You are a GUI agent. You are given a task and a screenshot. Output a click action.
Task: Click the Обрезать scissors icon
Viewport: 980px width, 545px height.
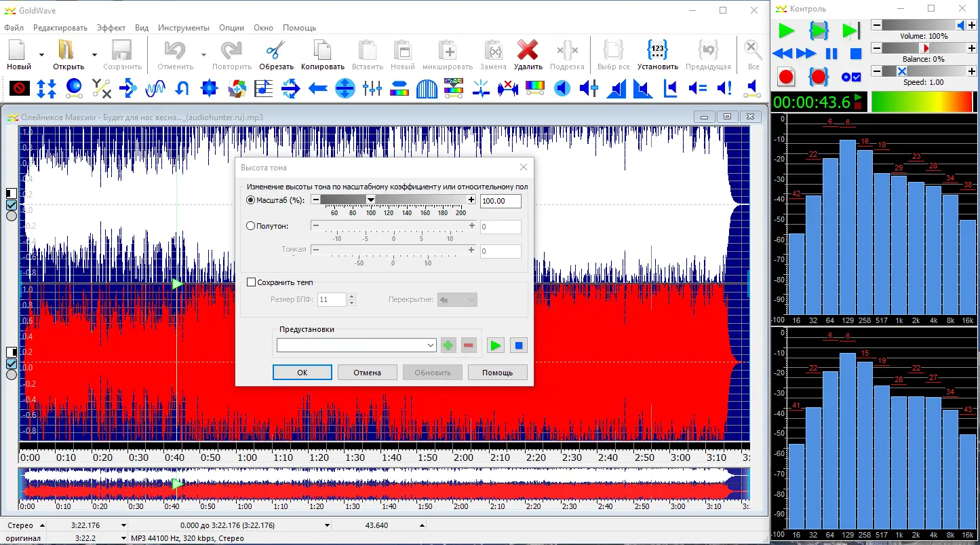(276, 51)
